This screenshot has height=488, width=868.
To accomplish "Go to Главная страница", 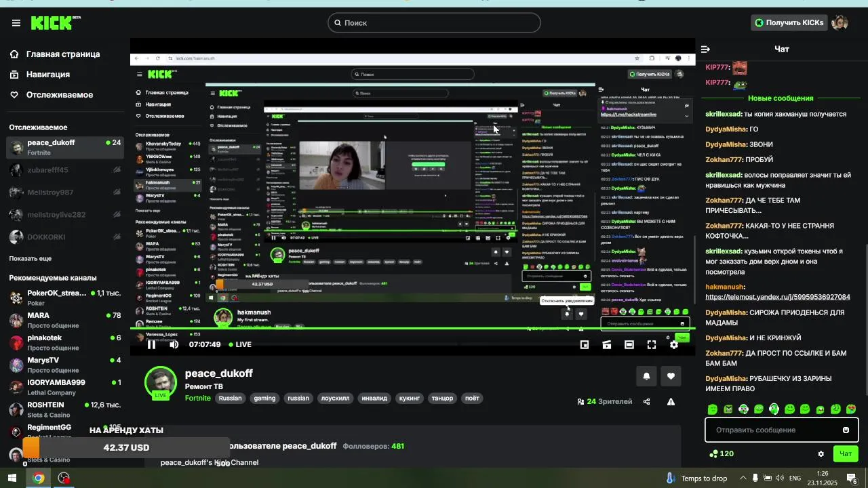I will [55, 54].
